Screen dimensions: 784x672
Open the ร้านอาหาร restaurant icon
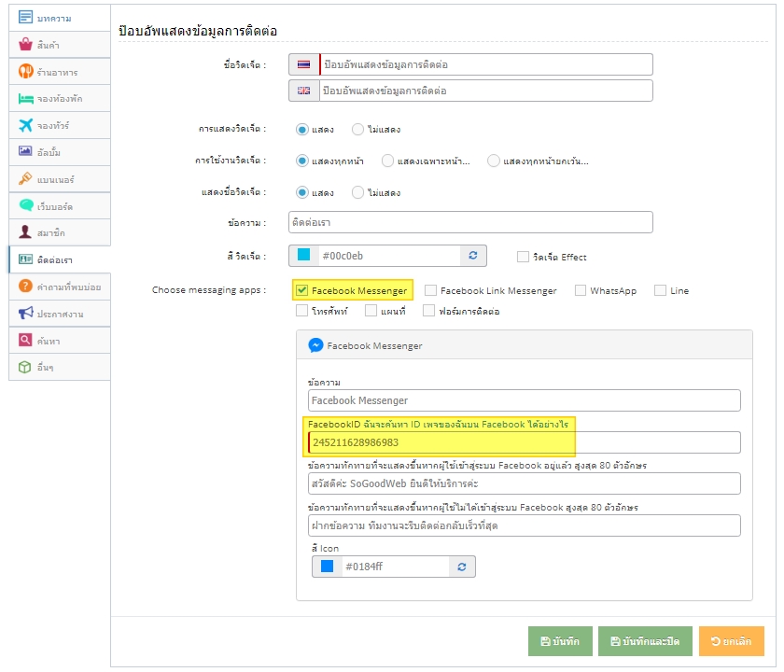[25, 72]
